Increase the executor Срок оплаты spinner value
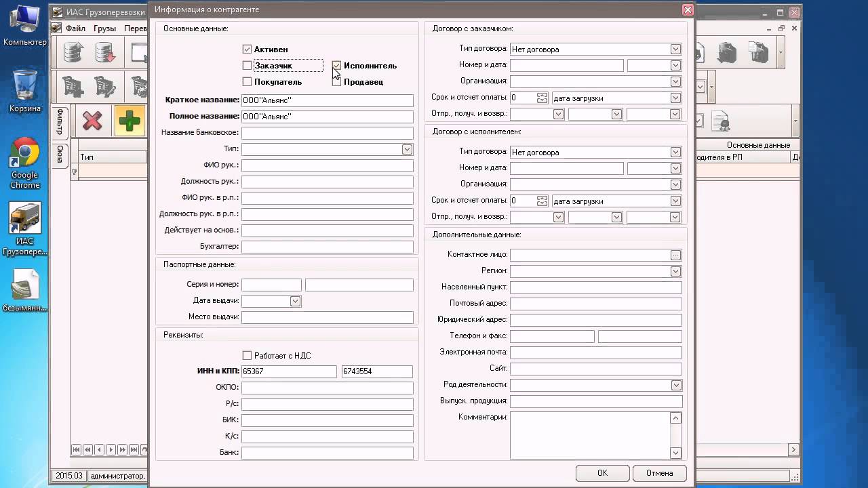This screenshot has height=488, width=868. pos(542,199)
